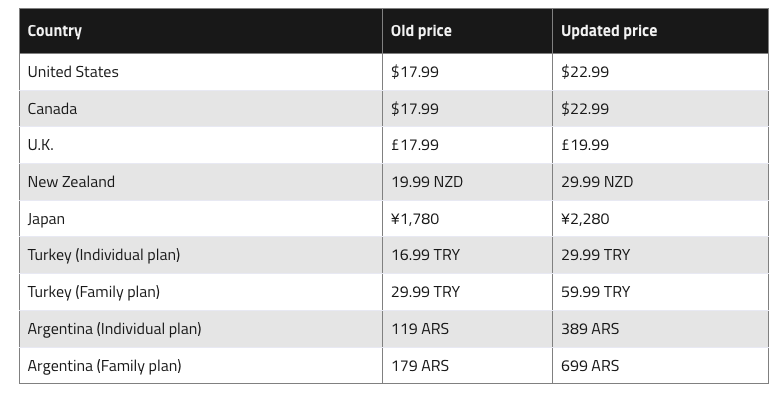782x412 pixels.
Task: Click the Argentina (Family plan) cell
Action: (201, 366)
